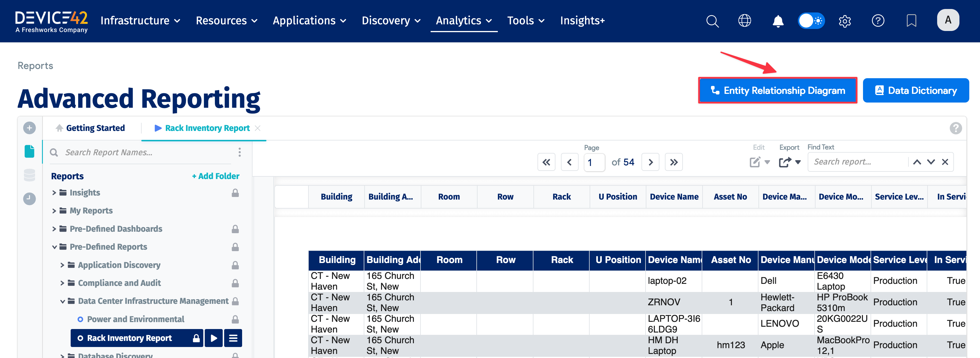Screen dimensions: 980x358
Task: Select the database stack icon in sidebar
Action: click(x=29, y=175)
